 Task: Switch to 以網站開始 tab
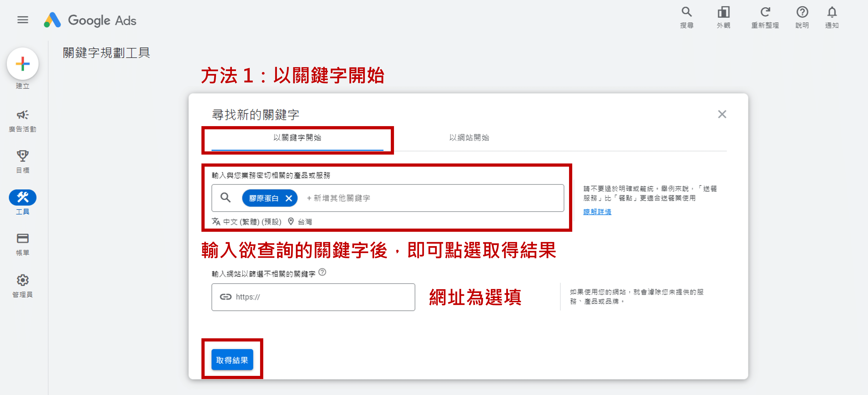469,138
